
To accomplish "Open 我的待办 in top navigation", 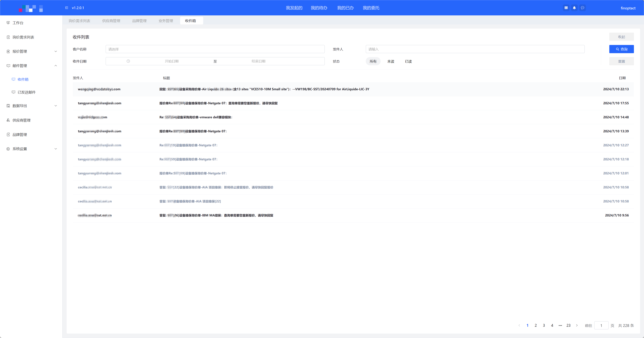I will 319,8.
